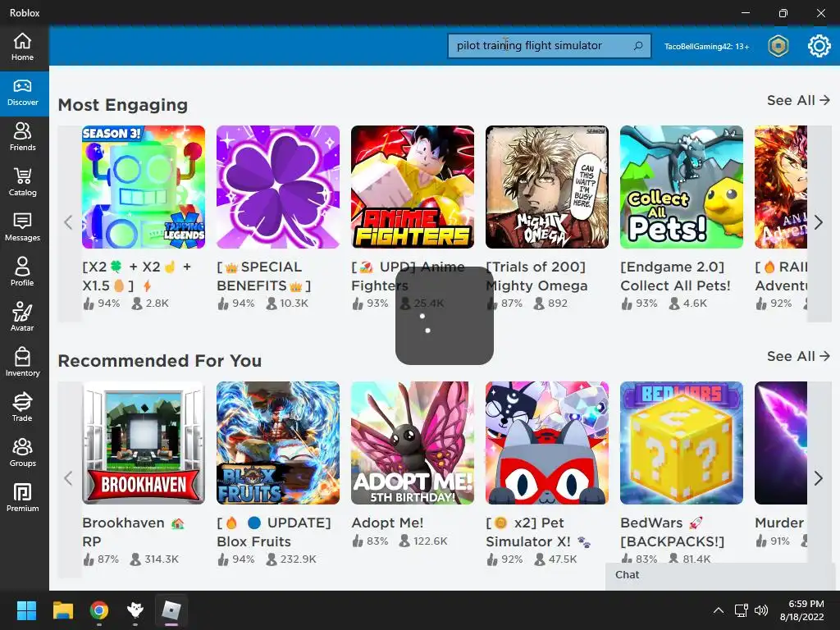Open the Avatar editor
The height and width of the screenshot is (630, 840).
click(22, 317)
